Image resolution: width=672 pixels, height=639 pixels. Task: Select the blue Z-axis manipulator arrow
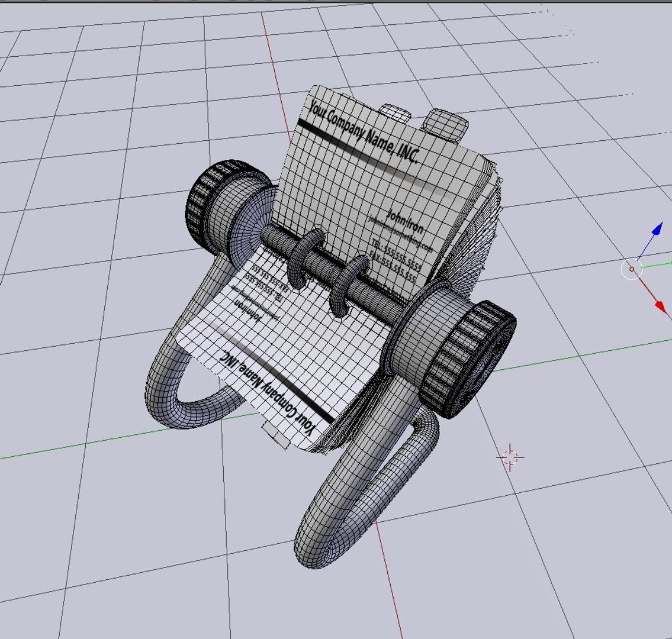pos(657,229)
